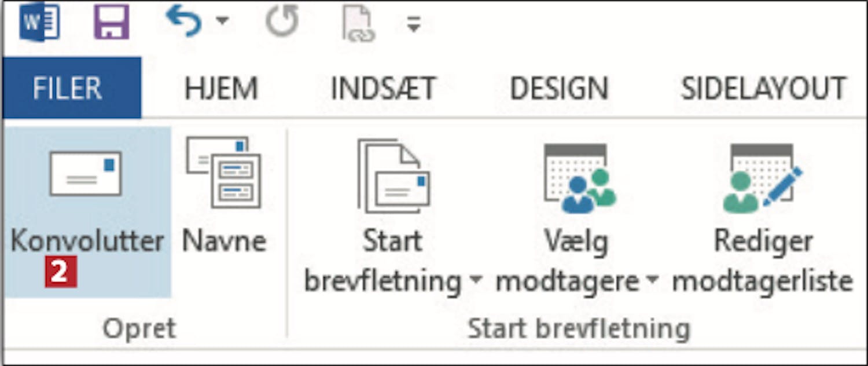The image size is (868, 366).
Task: Click Rediger modtagerliste button
Action: [763, 219]
